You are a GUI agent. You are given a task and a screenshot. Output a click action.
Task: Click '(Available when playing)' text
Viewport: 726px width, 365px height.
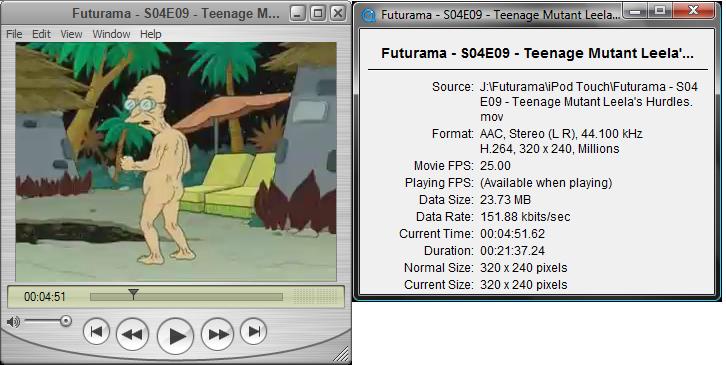click(x=546, y=183)
